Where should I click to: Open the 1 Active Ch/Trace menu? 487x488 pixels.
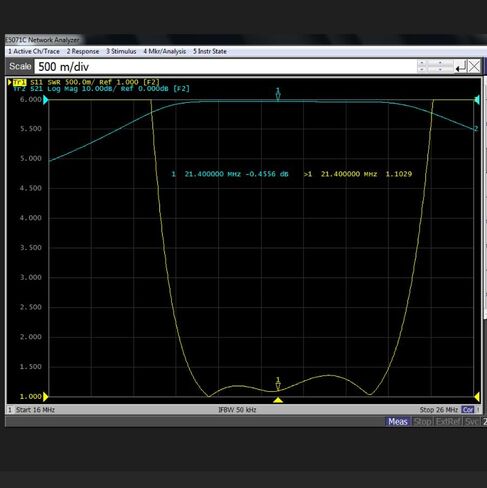[34, 51]
